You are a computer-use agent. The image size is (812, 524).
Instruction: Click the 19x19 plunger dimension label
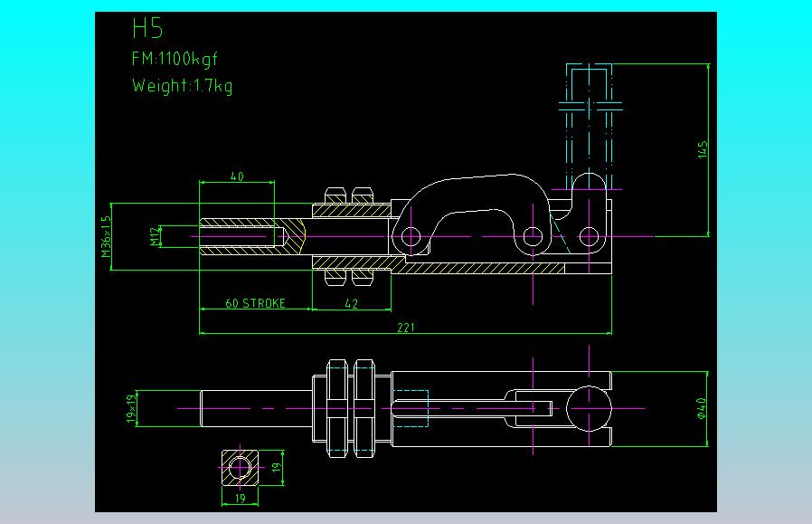(x=131, y=408)
